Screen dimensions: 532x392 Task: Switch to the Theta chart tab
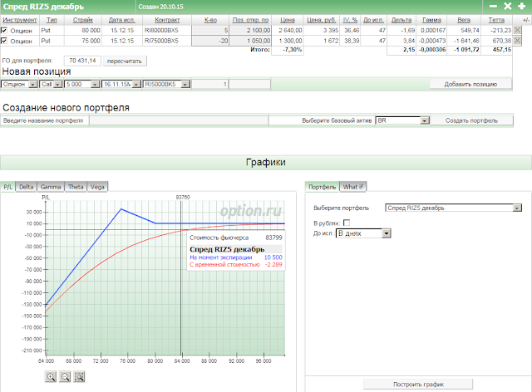[76, 187]
